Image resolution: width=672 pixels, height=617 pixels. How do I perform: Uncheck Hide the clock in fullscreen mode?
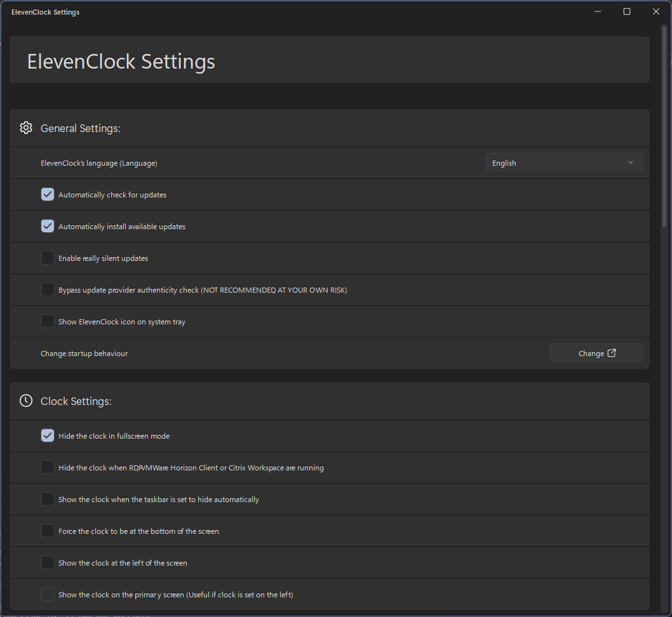pyautogui.click(x=48, y=436)
